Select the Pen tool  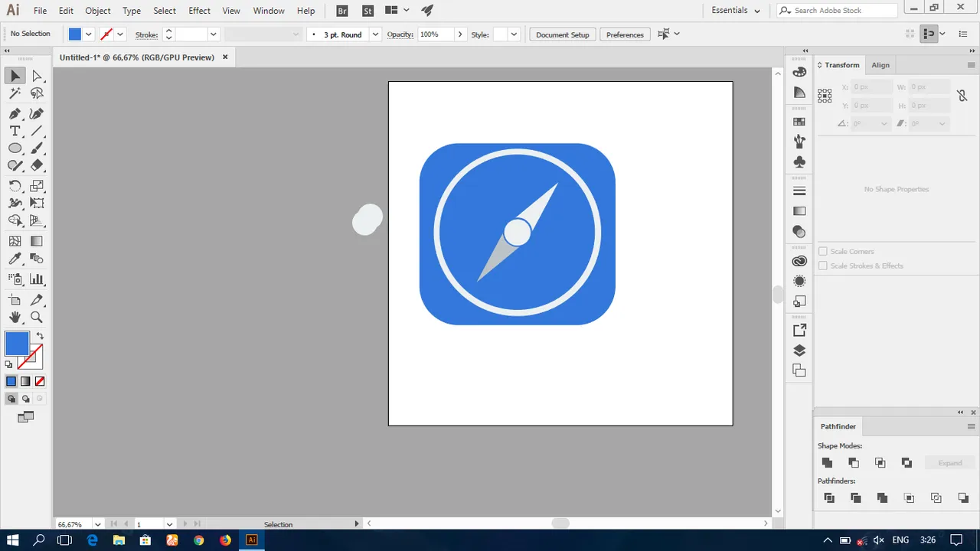(15, 113)
